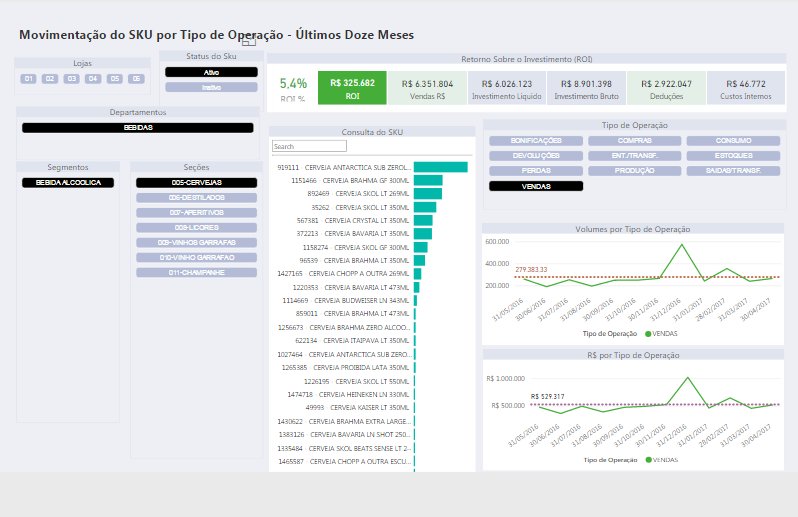Click VENDAS legend in Volumes chart
Screen dimensions: 798x517
coord(661,334)
